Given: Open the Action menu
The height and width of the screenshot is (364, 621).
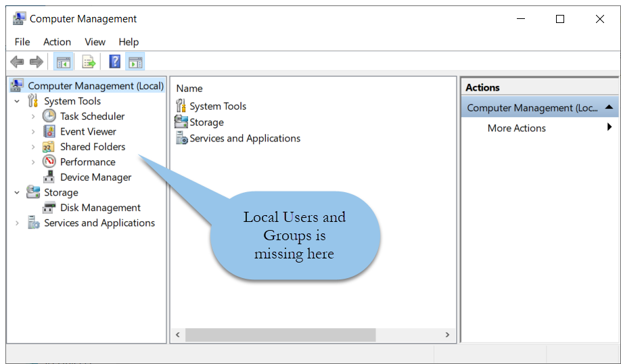Looking at the screenshot, I should [57, 41].
